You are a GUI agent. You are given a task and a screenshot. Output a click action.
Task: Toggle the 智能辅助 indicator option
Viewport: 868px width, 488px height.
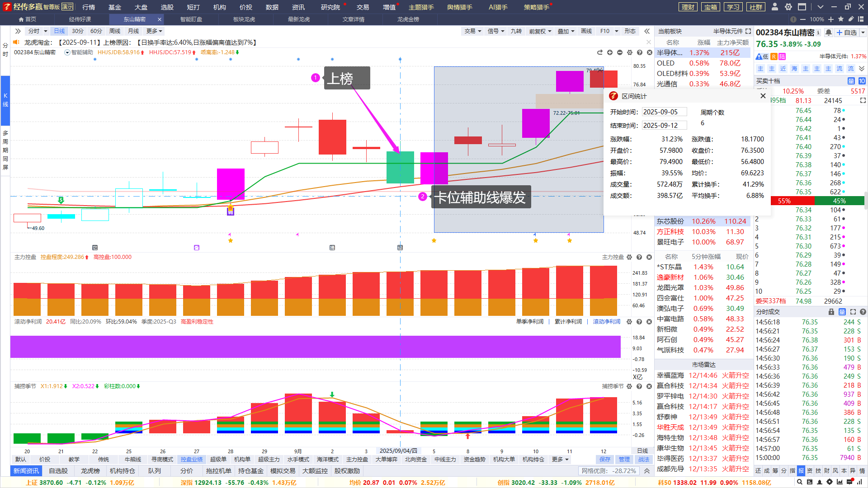pos(79,52)
